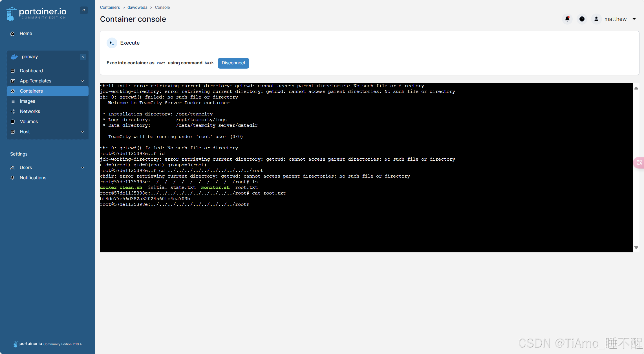Click the Dashboard icon

point(13,71)
